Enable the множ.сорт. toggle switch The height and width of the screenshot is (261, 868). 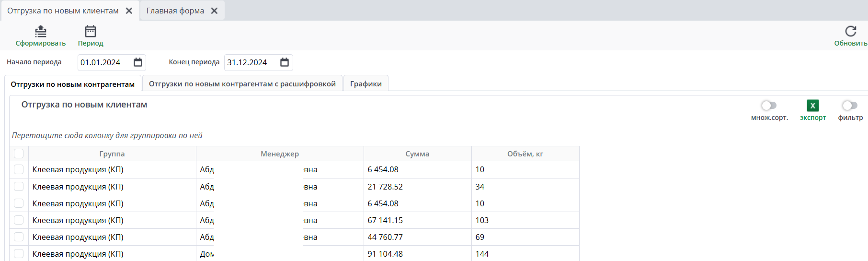pos(769,106)
